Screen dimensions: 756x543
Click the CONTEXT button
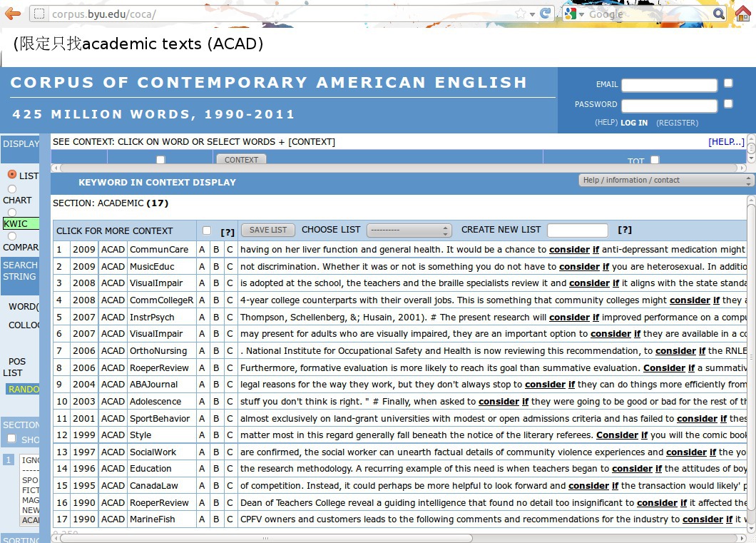[x=241, y=160]
